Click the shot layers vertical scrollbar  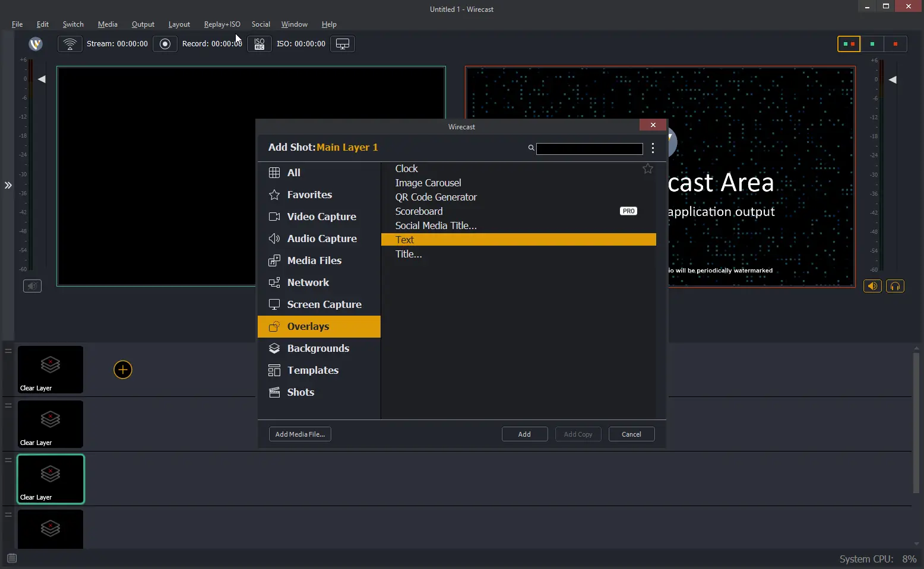[x=916, y=423]
